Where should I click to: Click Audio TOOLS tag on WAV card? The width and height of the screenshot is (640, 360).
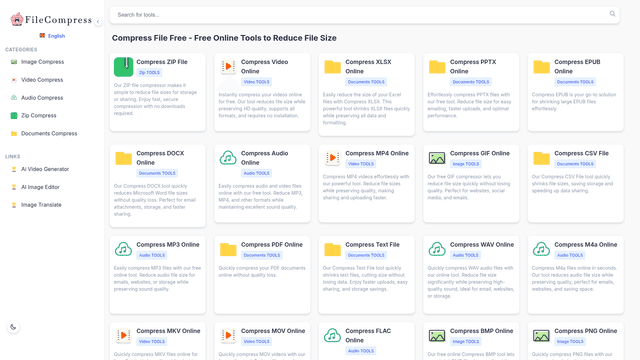click(x=466, y=256)
